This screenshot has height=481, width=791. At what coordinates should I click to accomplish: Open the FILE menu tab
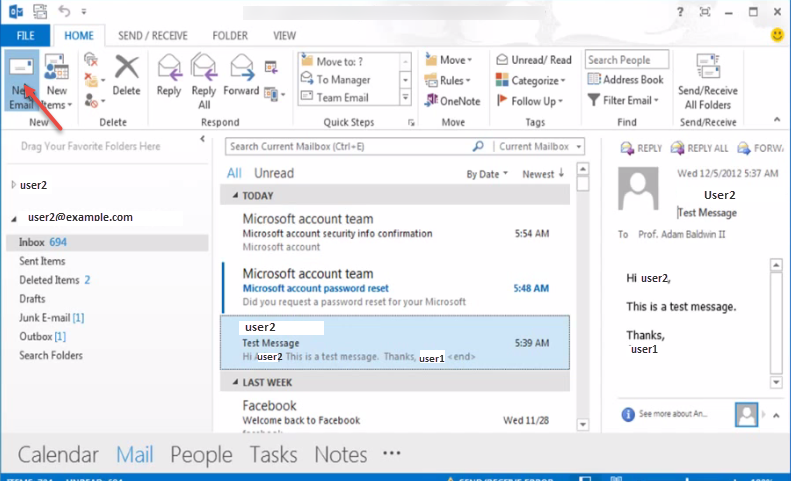(25, 35)
